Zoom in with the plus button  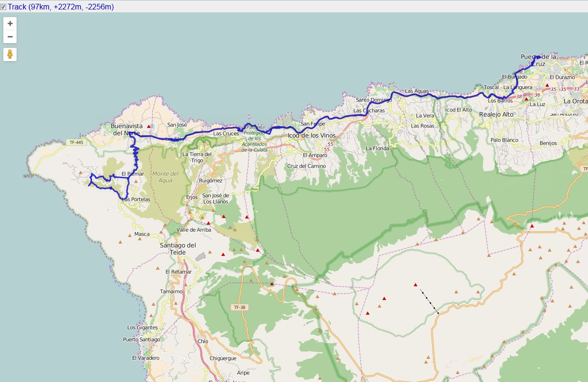[10, 23]
